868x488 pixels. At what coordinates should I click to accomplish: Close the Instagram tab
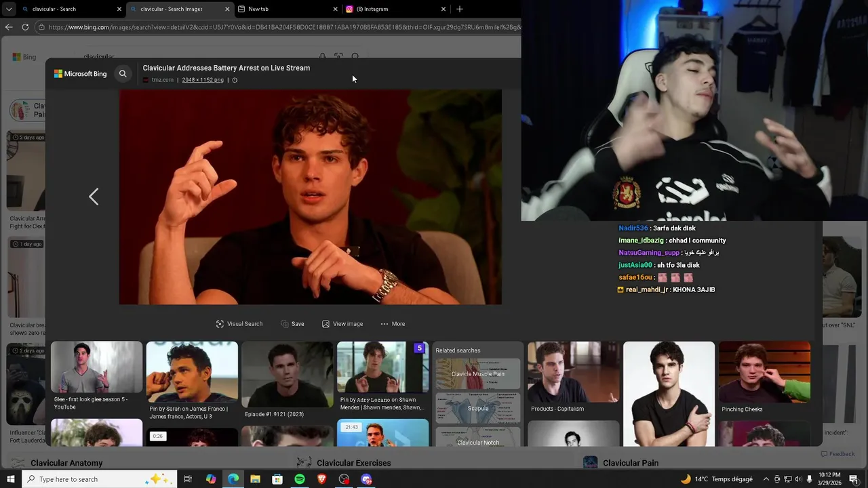(443, 9)
